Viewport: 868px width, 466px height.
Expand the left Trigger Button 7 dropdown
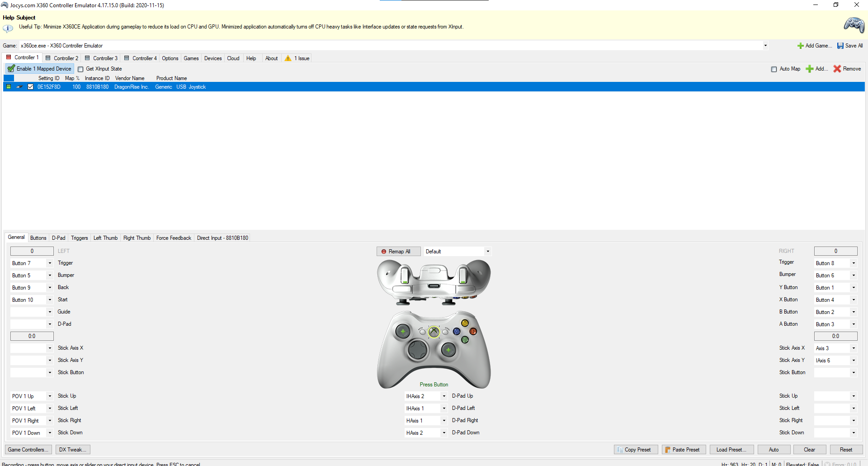[50, 263]
